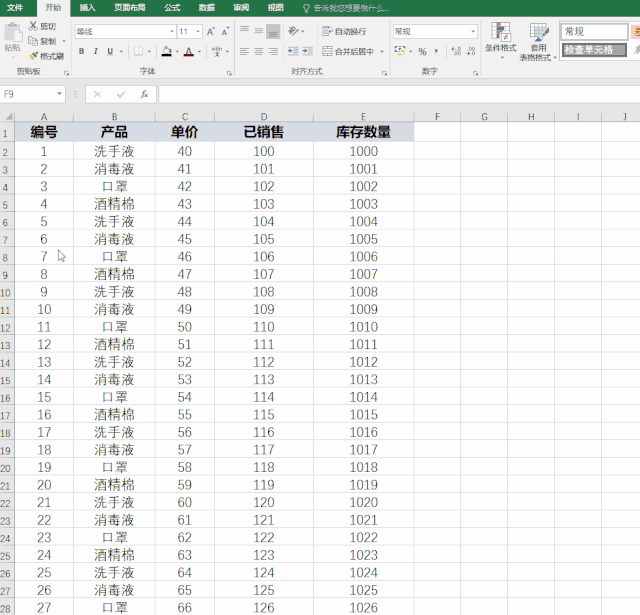Open the File (文件) tab
Screen dimensions: 640x615
[x=15, y=8]
